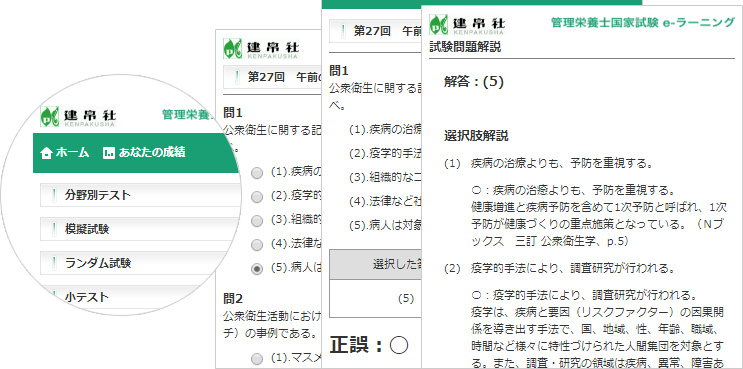743x369 pixels.
Task: Click the 管理栄養士国家試験 e-ラーニング title
Action: pos(643,23)
